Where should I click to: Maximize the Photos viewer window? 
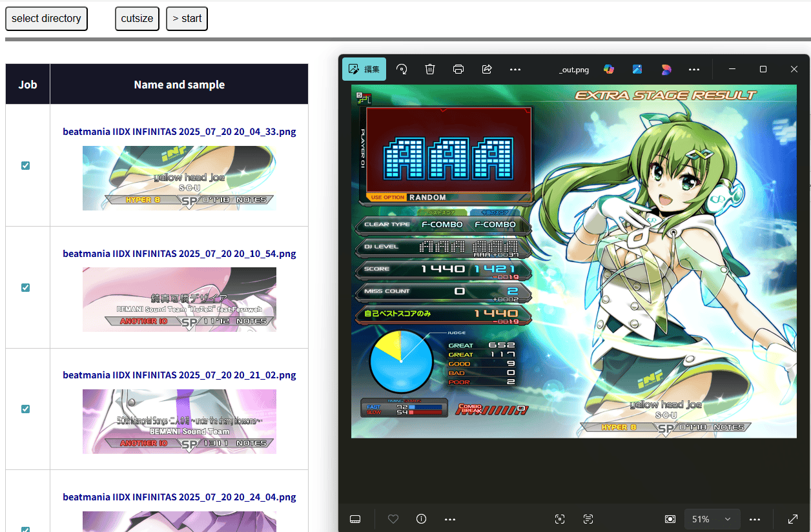[x=763, y=69]
